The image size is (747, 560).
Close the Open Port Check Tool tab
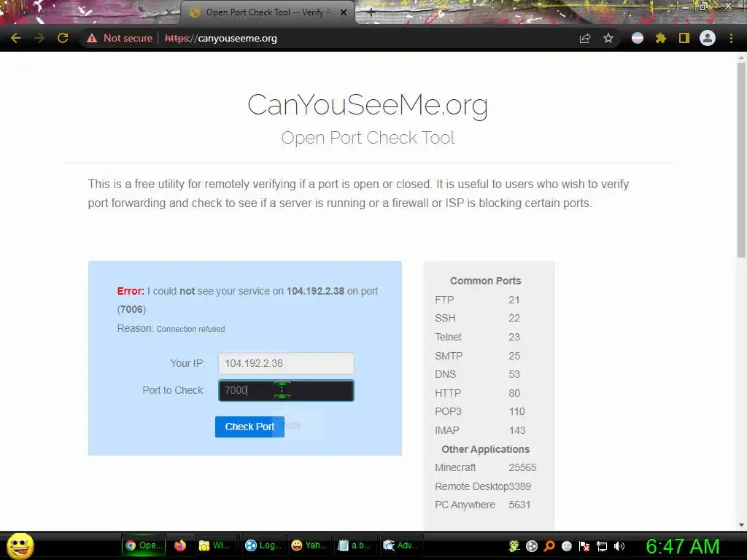(x=344, y=13)
